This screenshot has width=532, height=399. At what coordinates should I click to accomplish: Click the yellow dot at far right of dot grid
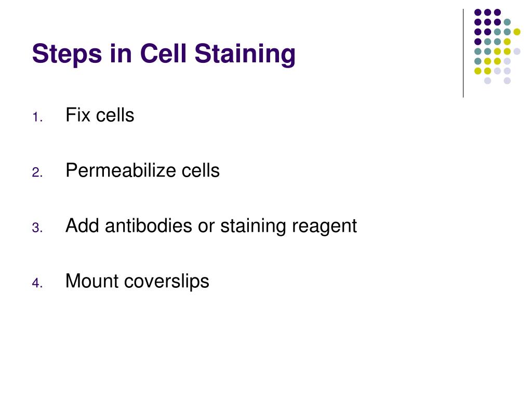(517, 32)
